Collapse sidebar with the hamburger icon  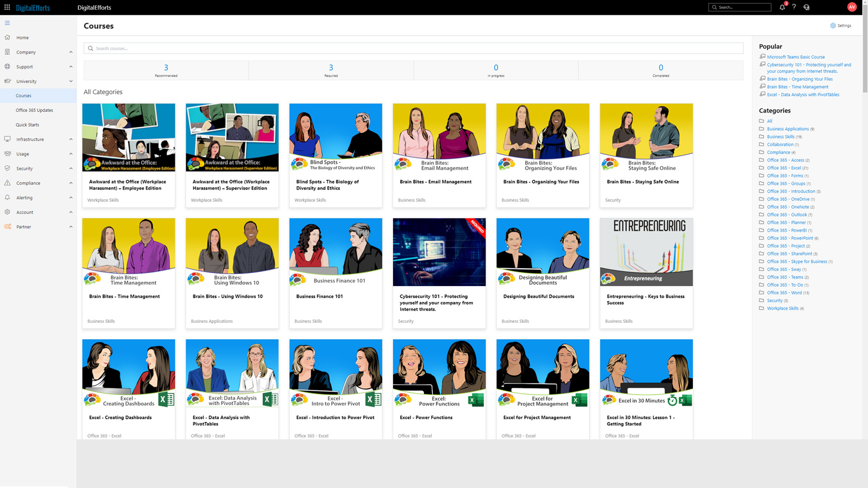tap(7, 23)
